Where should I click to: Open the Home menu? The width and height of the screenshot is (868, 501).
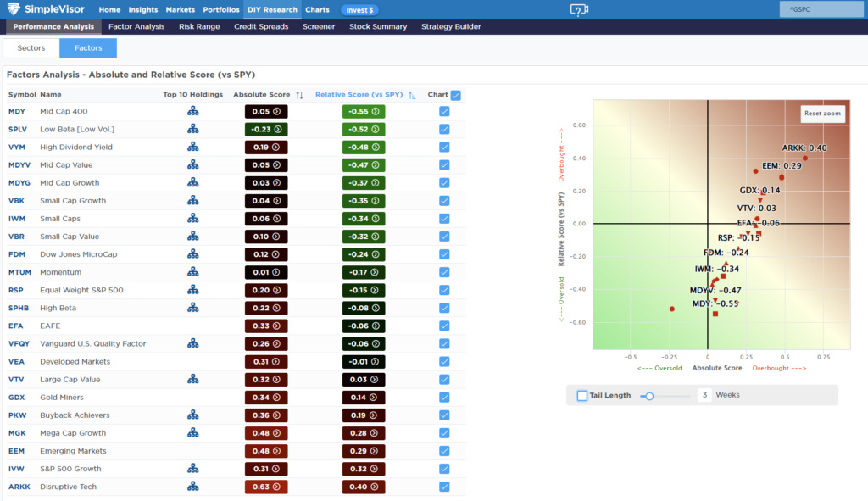pos(109,10)
